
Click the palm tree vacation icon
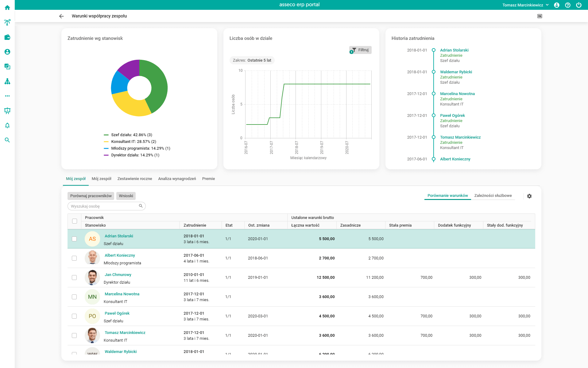(x=7, y=22)
